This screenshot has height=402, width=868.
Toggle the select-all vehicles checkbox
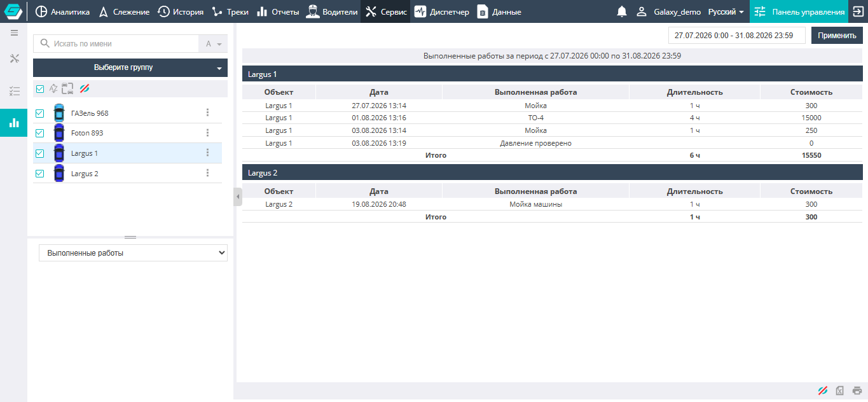coord(40,89)
